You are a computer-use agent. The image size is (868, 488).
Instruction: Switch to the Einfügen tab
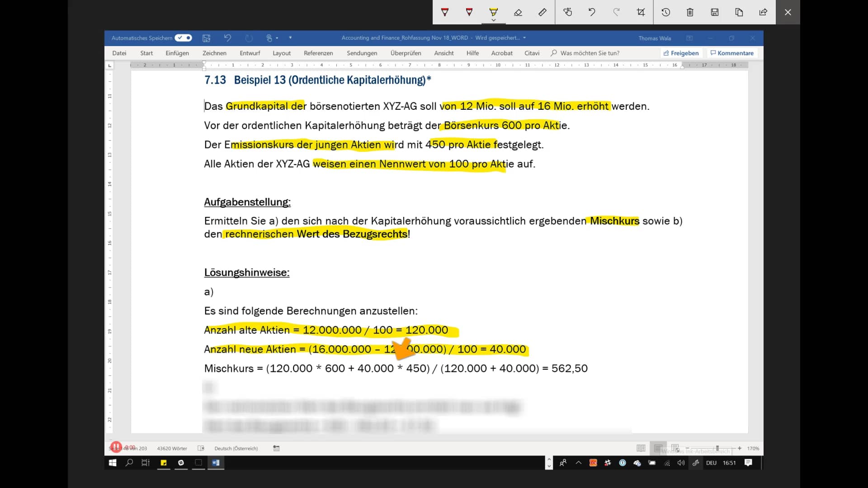(x=177, y=53)
